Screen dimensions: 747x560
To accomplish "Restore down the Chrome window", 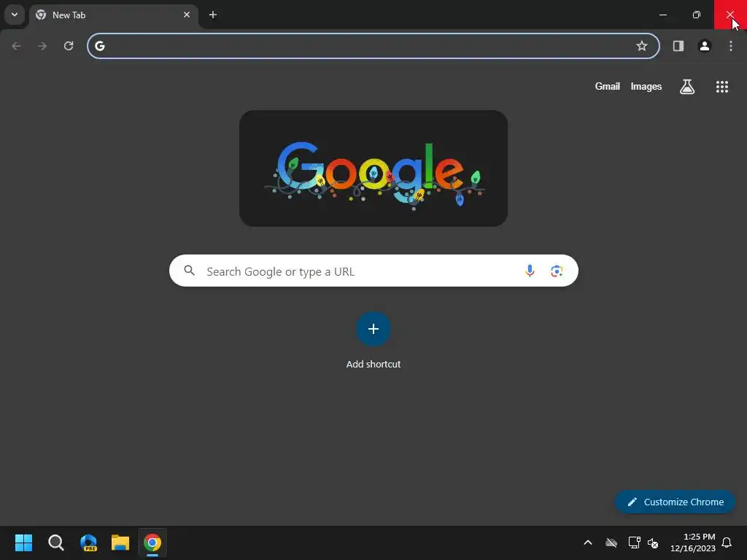I will (697, 15).
